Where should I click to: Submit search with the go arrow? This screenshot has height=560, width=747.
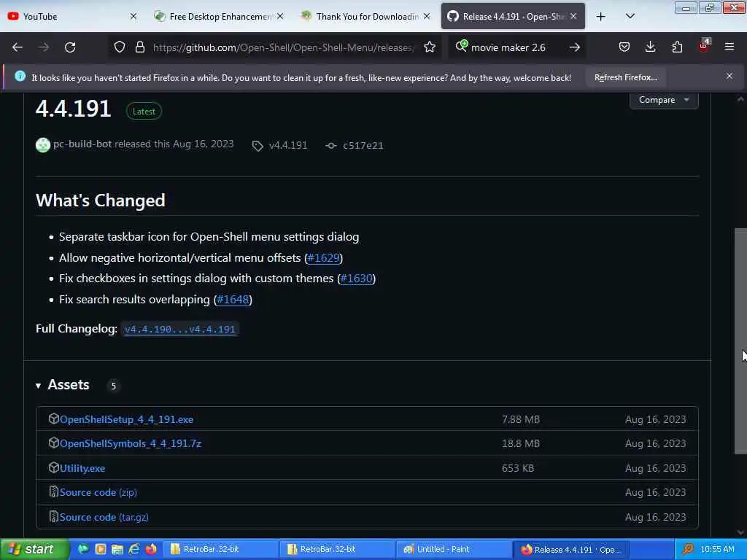575,47
